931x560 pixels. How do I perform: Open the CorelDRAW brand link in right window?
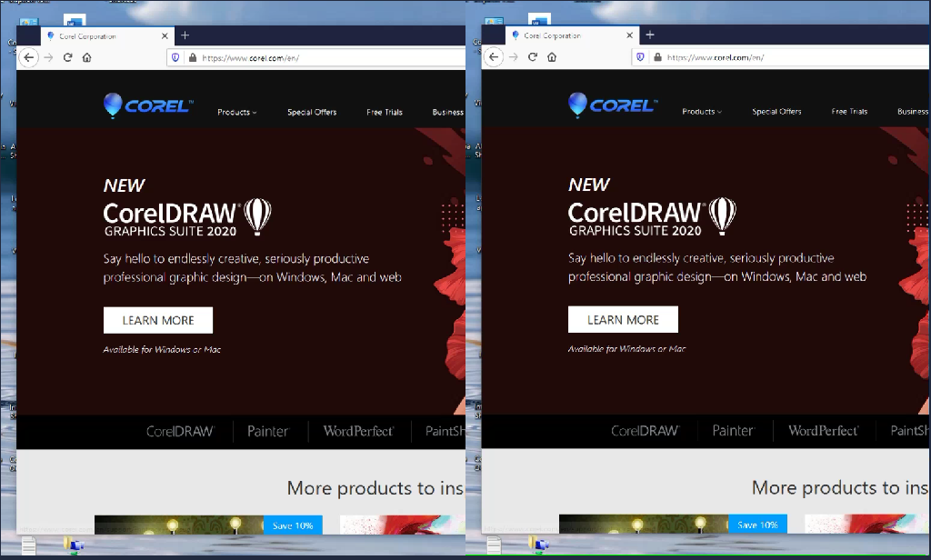645,431
